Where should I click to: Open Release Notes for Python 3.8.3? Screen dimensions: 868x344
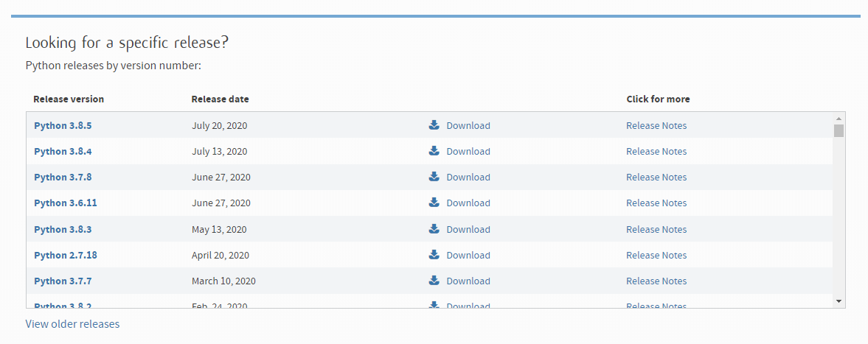click(x=656, y=230)
